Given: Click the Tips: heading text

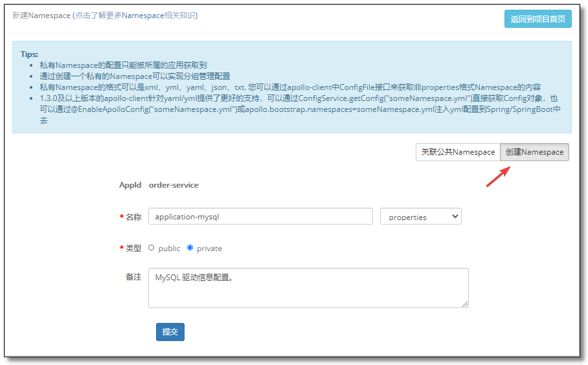Looking at the screenshot, I should click(x=29, y=54).
